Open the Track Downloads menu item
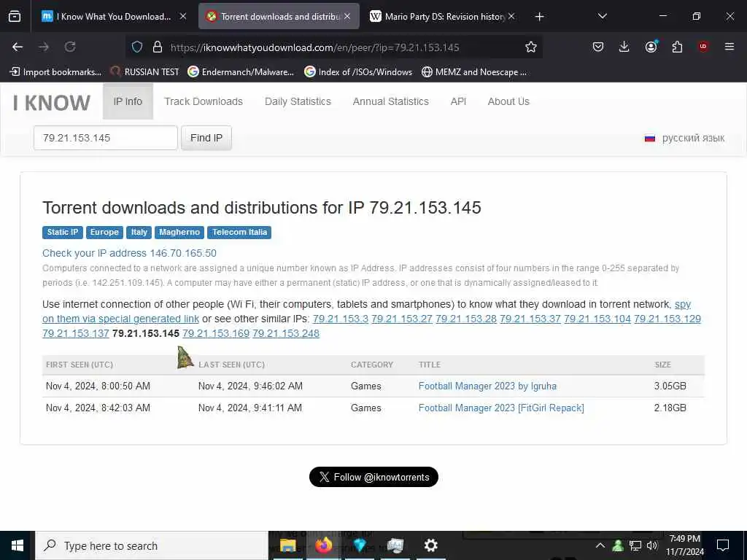This screenshot has height=560, width=747. pyautogui.click(x=204, y=101)
